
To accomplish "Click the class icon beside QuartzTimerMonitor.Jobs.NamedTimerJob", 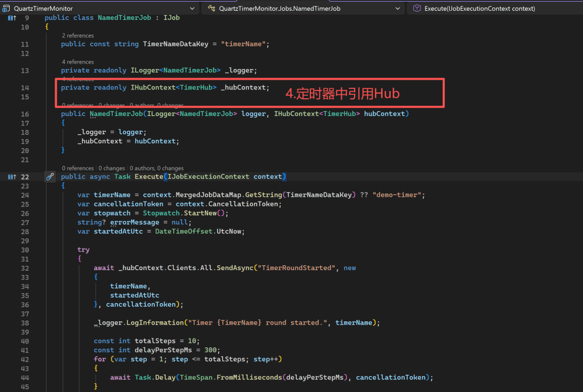I will (x=211, y=8).
